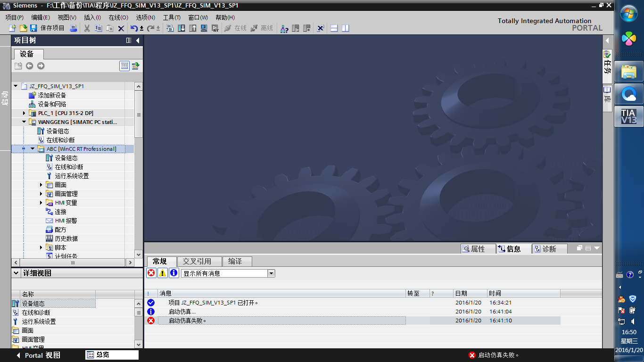Select HMI 报警 in the project tree
644x362 pixels.
coord(66,221)
